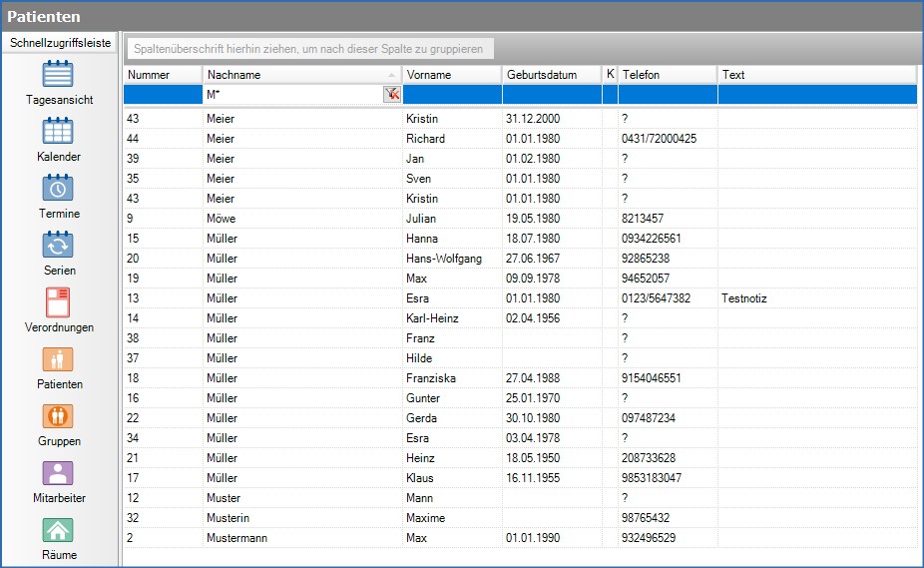Open Termine appointments icon
Image resolution: width=924 pixels, height=568 pixels.
[59, 189]
